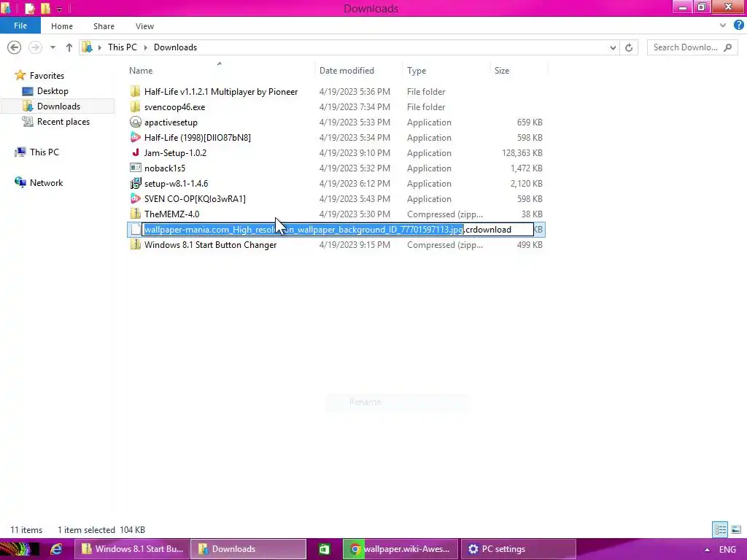This screenshot has width=747, height=560.
Task: Click the Properties quick access icon
Action: [x=29, y=8]
